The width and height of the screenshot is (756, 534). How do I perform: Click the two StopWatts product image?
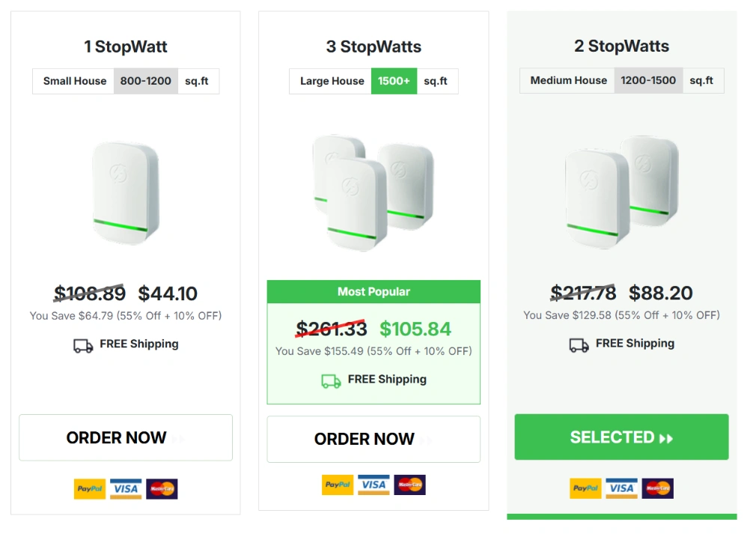[x=621, y=191]
